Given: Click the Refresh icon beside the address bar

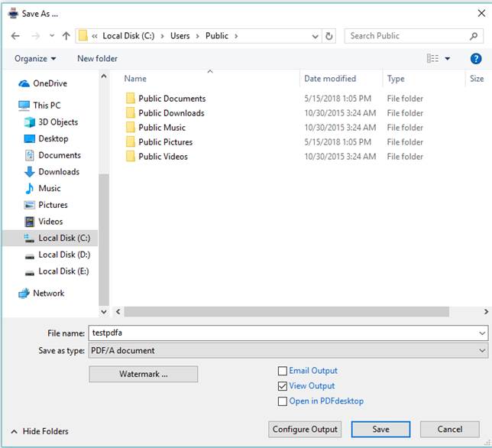Looking at the screenshot, I should pyautogui.click(x=329, y=36).
